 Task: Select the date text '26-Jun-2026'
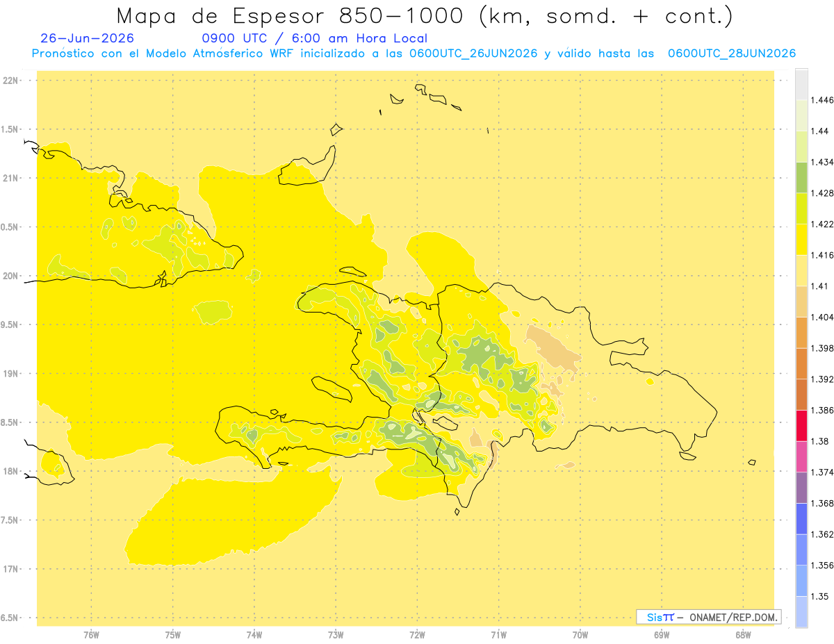88,38
